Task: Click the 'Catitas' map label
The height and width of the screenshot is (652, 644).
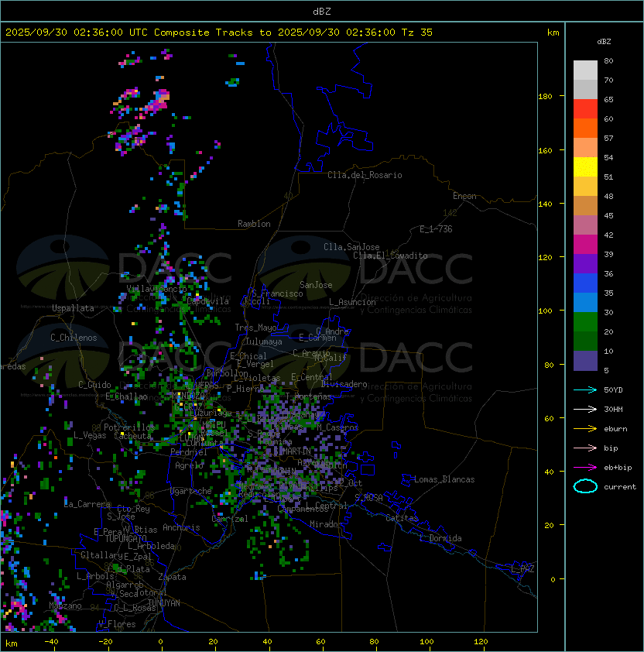Action: [x=402, y=518]
